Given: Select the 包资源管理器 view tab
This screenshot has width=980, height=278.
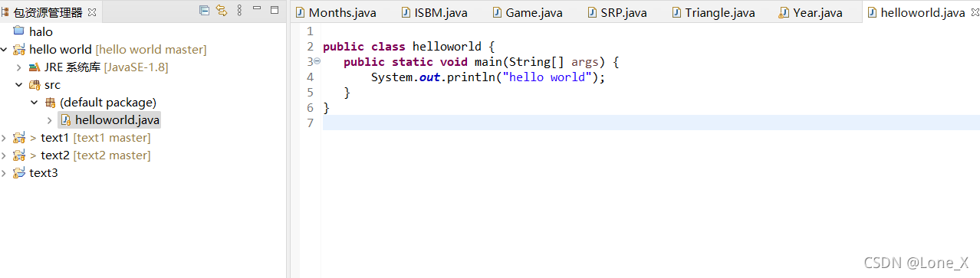Looking at the screenshot, I should 48,12.
